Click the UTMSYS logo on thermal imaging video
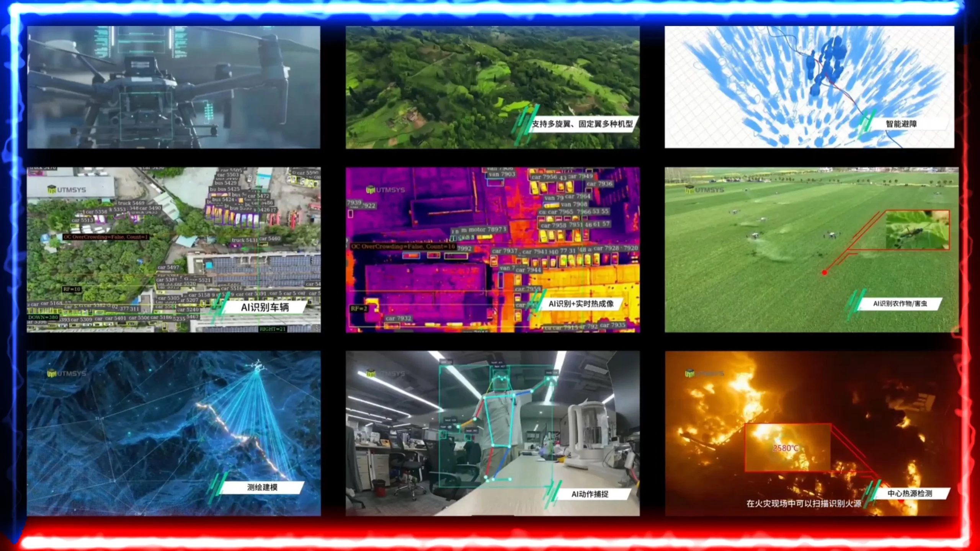This screenshot has height=551, width=980. click(x=385, y=189)
